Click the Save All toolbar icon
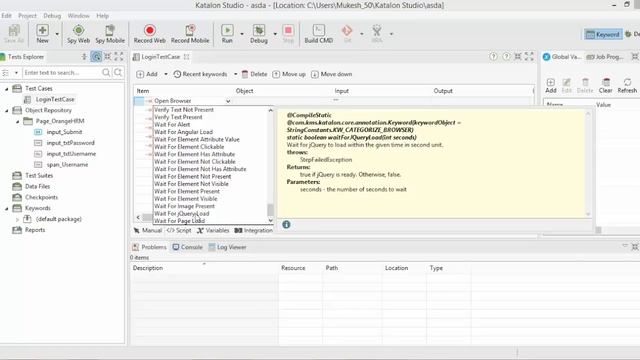Image resolution: width=640 pixels, height=360 pixels. click(14, 34)
